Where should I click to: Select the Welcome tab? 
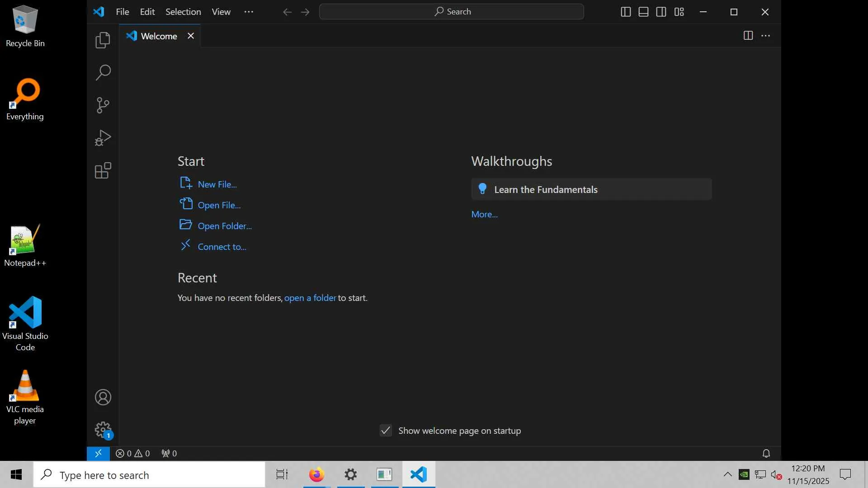tap(158, 36)
